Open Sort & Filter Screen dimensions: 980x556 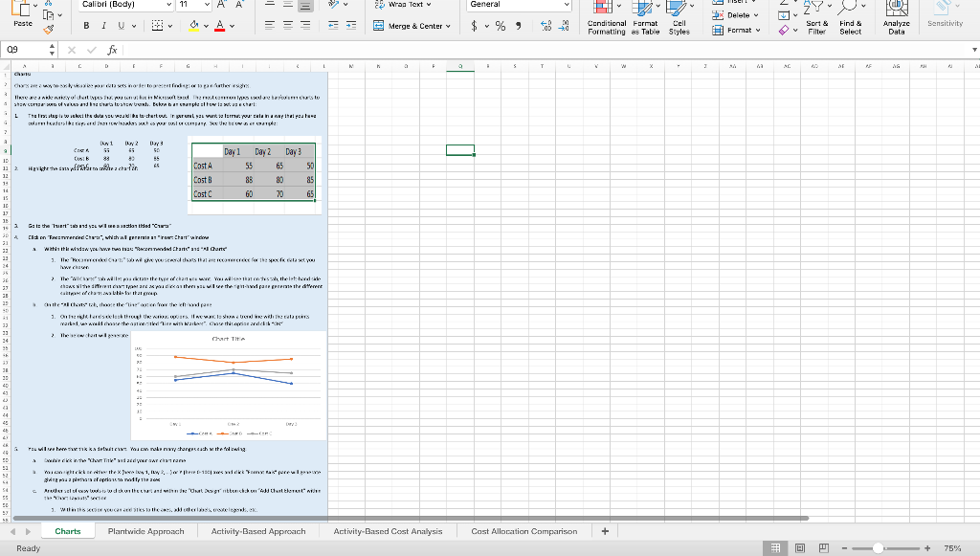(816, 17)
